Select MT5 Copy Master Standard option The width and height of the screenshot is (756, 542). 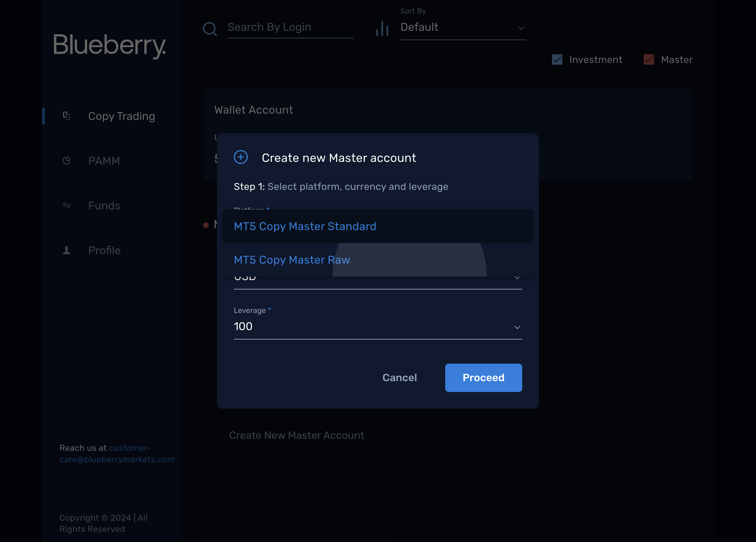coord(378,226)
